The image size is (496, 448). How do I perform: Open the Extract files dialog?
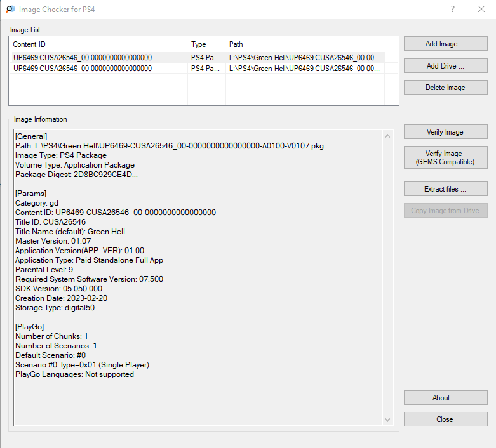(445, 189)
